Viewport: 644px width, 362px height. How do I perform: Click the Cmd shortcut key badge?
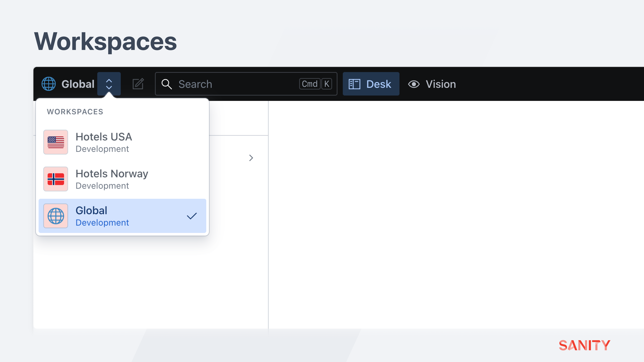tap(309, 84)
